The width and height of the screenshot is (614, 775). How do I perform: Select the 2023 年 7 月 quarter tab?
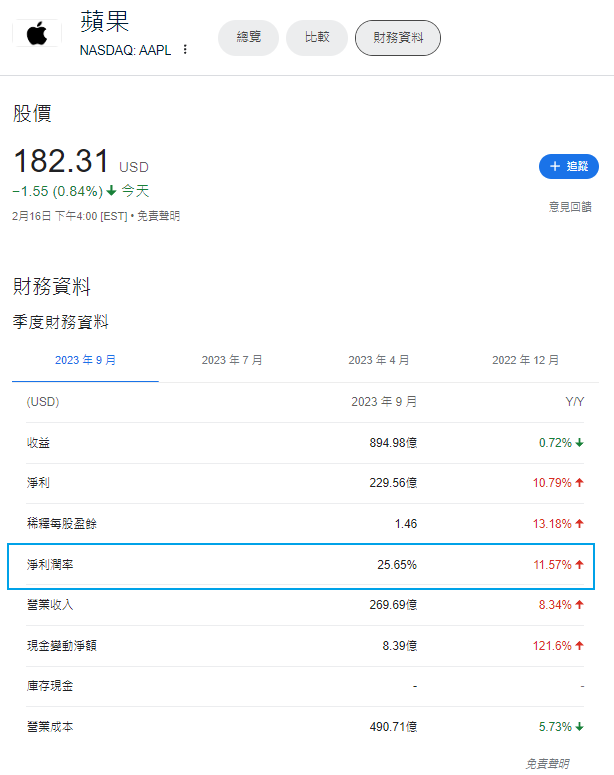coord(232,360)
